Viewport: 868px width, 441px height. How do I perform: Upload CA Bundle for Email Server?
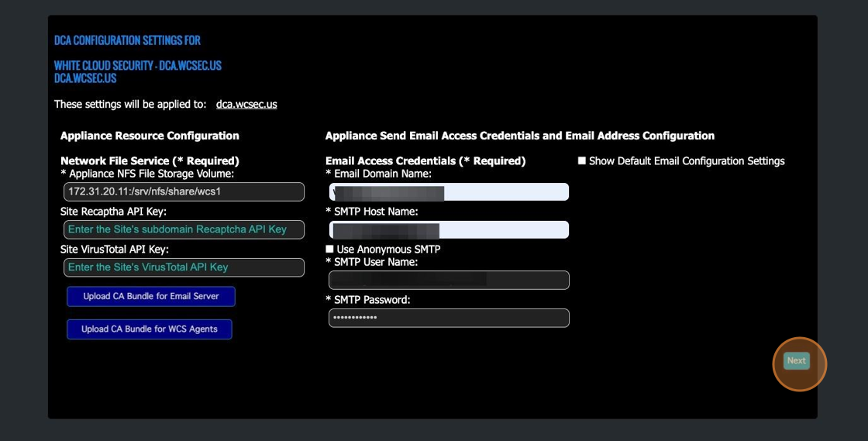(150, 296)
